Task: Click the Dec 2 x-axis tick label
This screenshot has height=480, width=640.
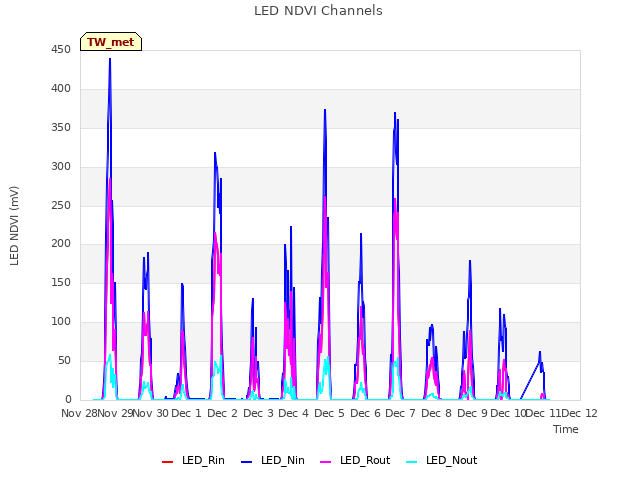Action: (222, 413)
